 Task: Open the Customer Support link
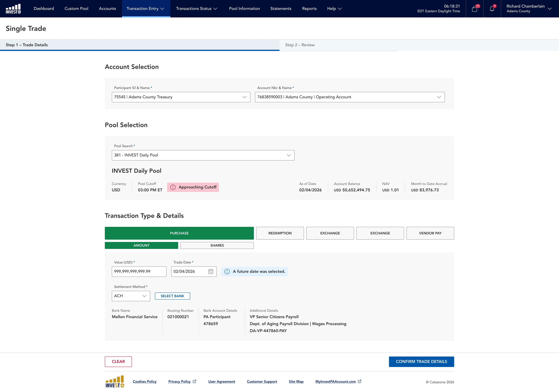coord(262,382)
